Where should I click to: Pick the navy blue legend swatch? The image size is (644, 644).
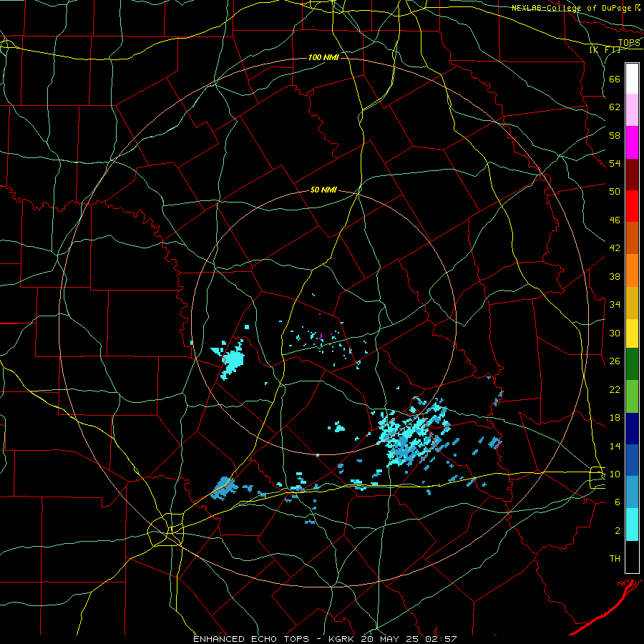coord(632,429)
